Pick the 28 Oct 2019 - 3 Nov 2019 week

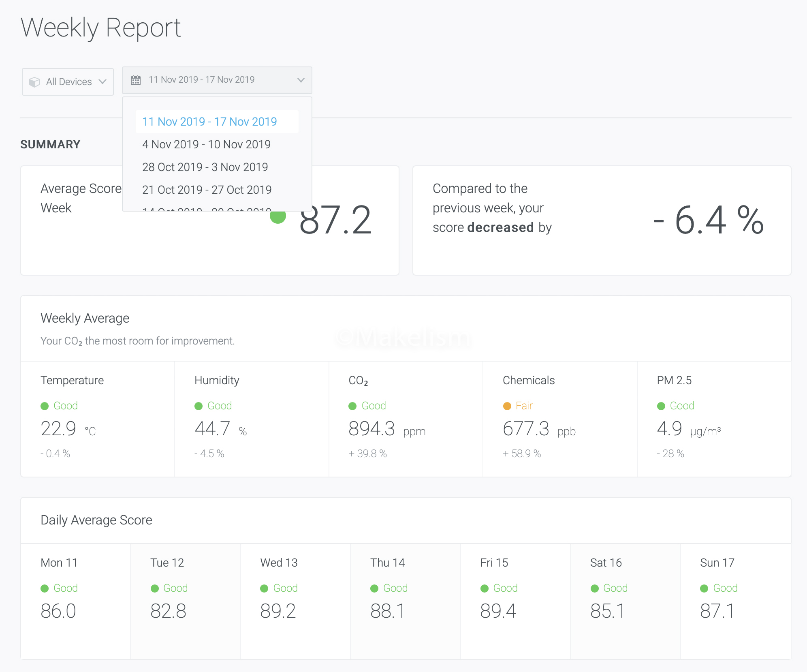(205, 167)
